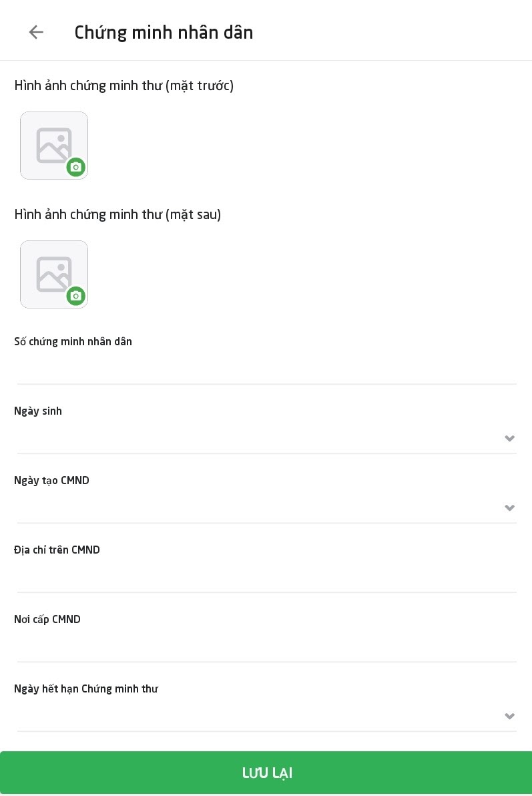Go back using the left arrow icon

click(x=36, y=32)
